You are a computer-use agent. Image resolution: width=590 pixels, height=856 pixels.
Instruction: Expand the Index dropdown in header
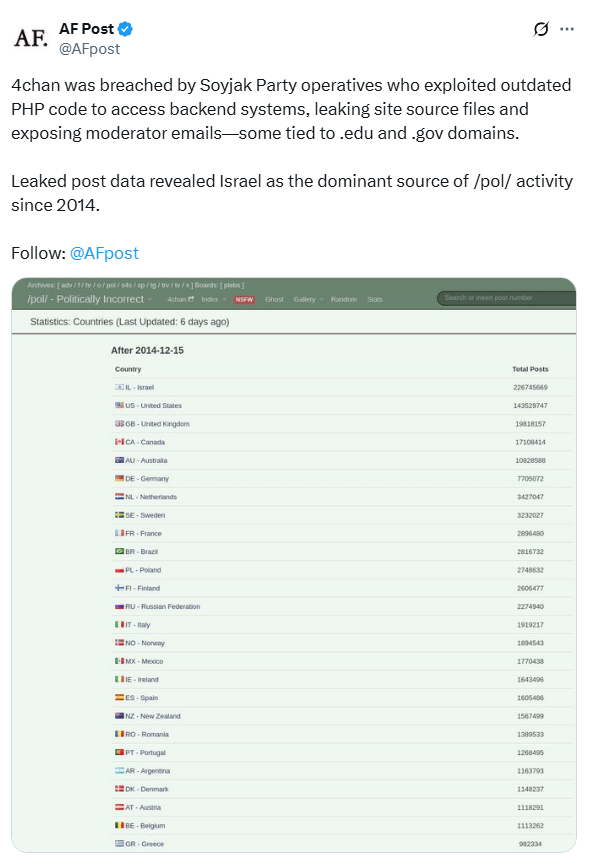pos(213,299)
